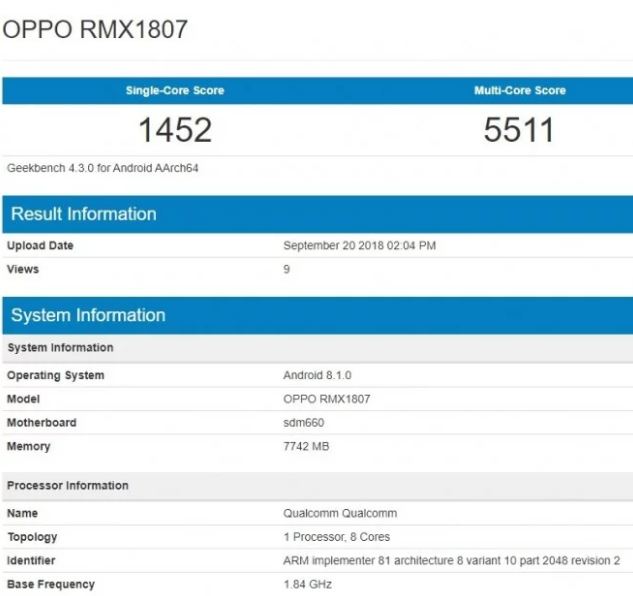Click the Processor Information subheader
This screenshot has height=596, width=633.
318,486
